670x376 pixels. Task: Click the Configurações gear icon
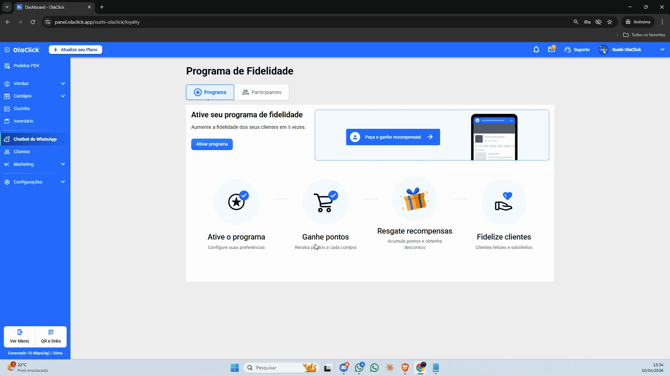point(7,182)
